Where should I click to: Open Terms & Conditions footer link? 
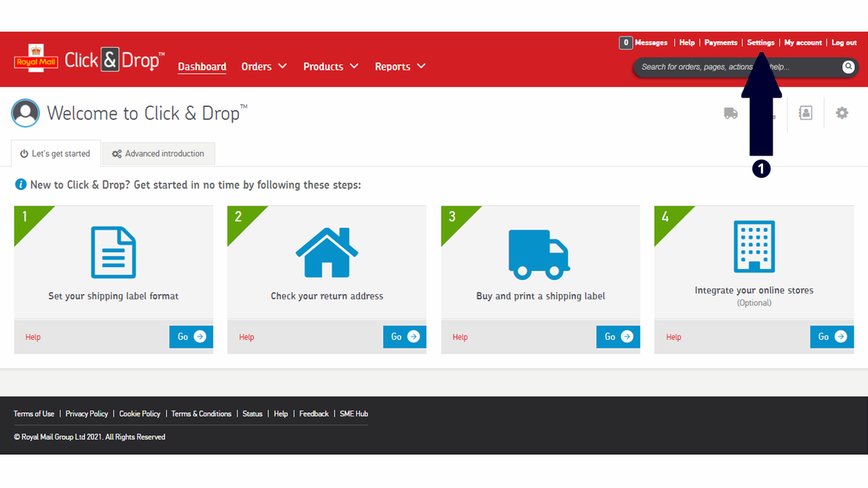[201, 414]
